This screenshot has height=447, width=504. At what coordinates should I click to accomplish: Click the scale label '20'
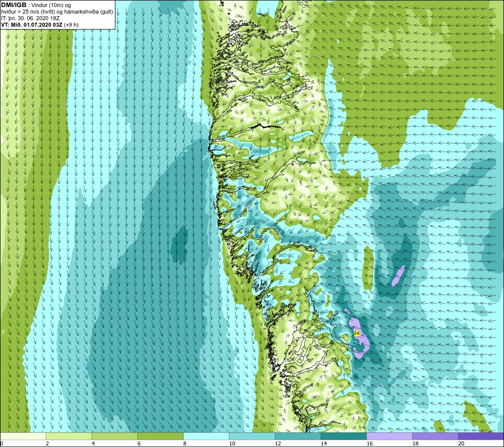[461, 443]
